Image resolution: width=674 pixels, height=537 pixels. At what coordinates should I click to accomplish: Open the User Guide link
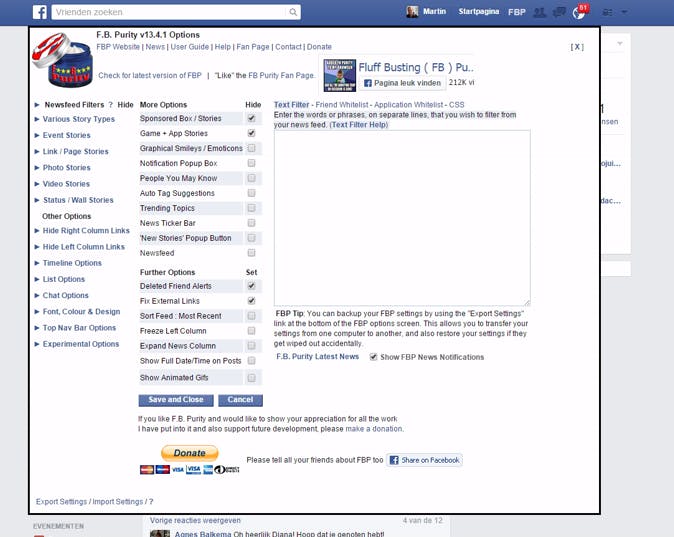[x=190, y=47]
